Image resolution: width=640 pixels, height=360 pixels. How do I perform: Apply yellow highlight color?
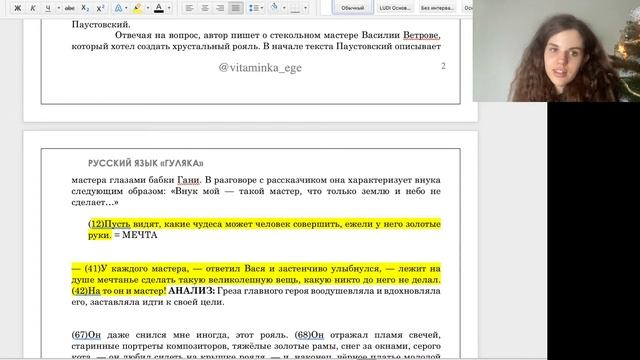[x=138, y=8]
